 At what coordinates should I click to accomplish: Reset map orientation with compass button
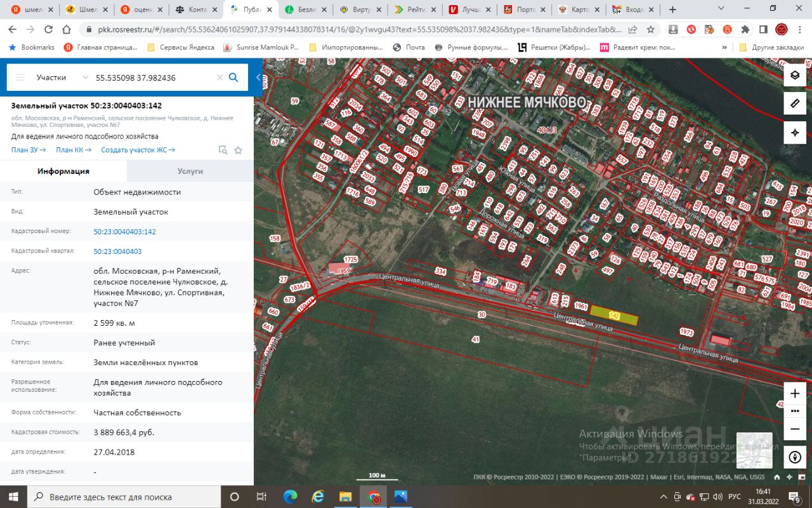[794, 457]
